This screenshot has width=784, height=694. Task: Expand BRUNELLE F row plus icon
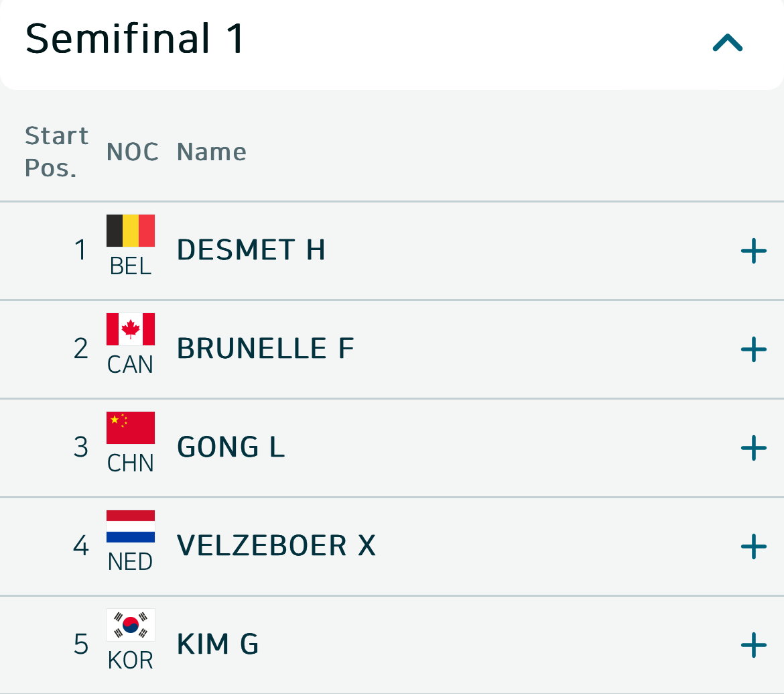(753, 349)
